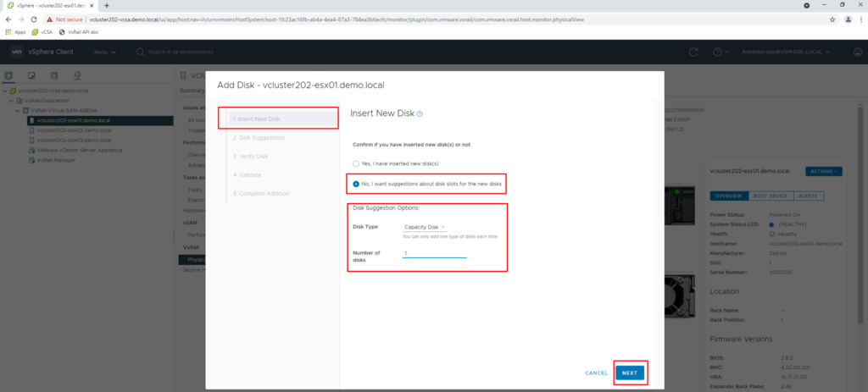868x392 pixels.
Task: Open the Apps bookmarks shortcut
Action: coord(15,32)
